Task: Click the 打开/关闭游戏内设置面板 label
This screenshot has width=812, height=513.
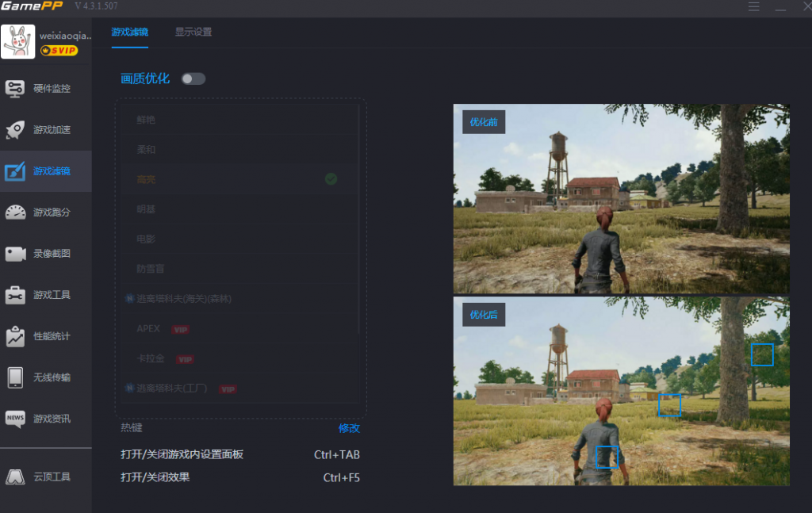Action: 182,454
